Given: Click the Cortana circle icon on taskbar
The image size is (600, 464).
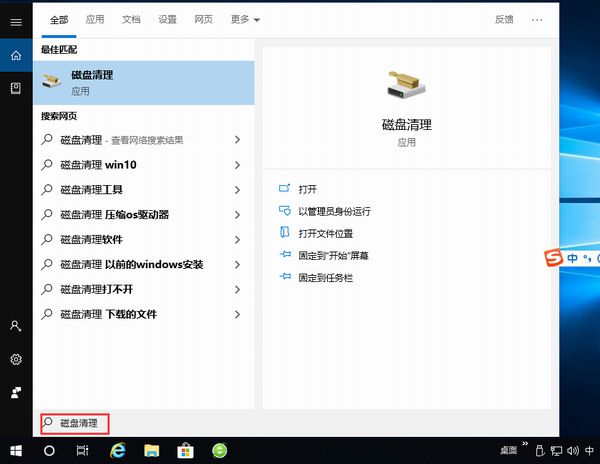Looking at the screenshot, I should pos(49,451).
